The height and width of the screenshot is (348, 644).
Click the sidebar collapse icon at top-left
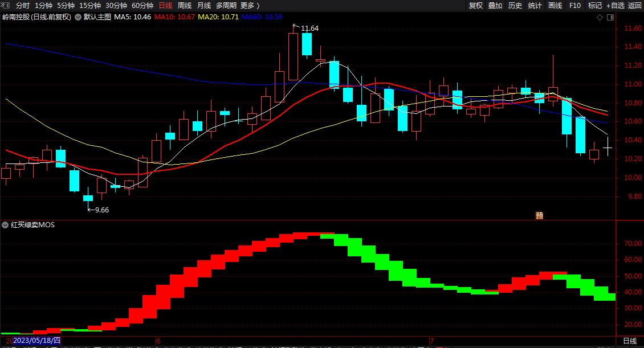pos(6,5)
